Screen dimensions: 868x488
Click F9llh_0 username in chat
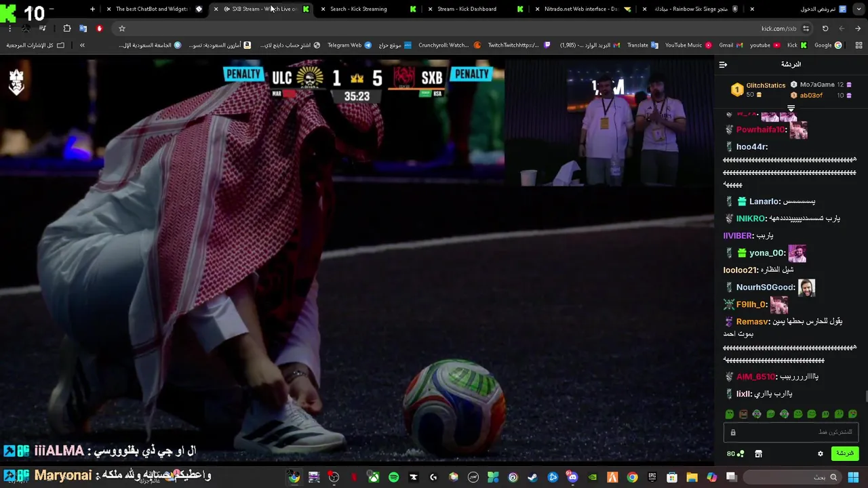click(752, 304)
